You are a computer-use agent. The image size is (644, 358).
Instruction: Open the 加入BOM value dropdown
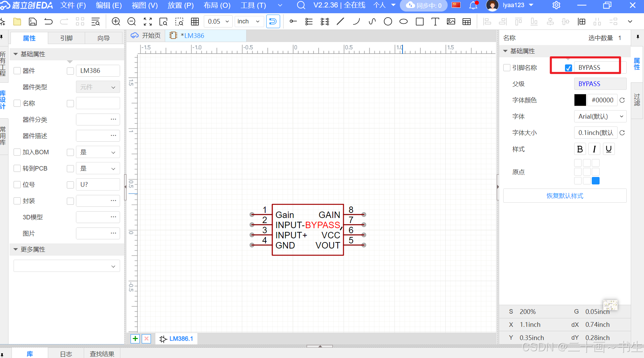[x=98, y=152]
